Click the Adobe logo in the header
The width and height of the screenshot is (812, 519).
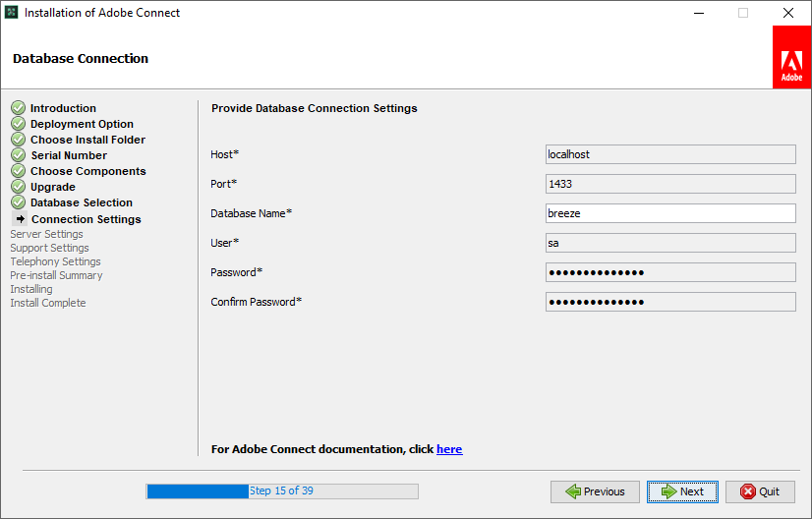coord(791,57)
